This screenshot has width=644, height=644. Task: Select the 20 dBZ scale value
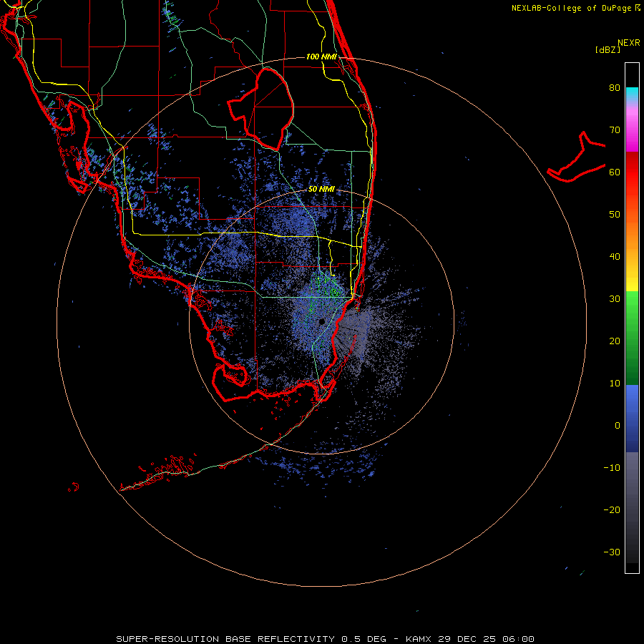615,341
